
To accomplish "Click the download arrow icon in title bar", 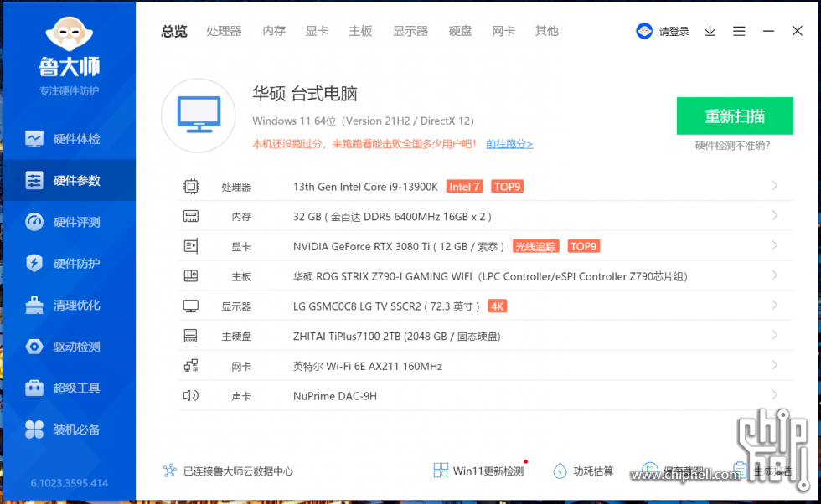I will pos(710,32).
